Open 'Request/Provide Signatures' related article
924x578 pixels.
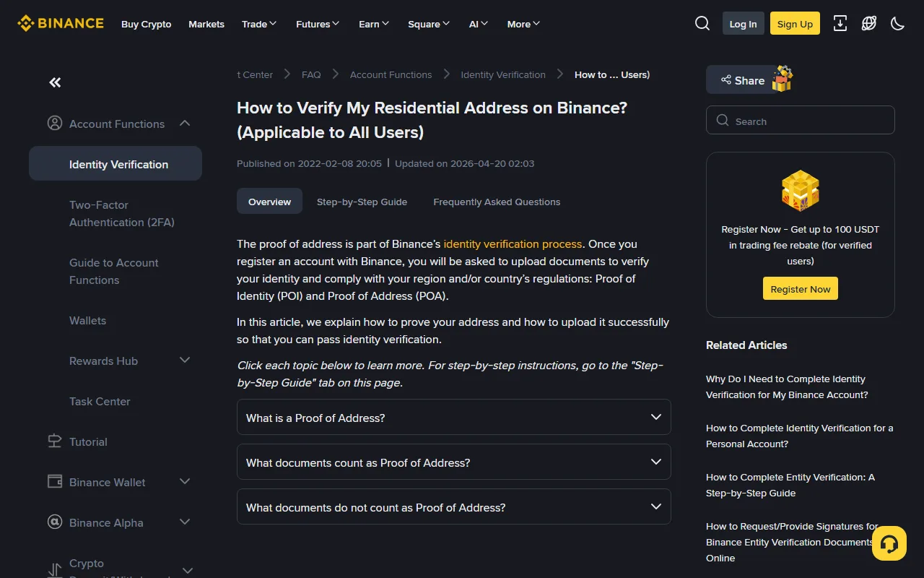[792, 542]
